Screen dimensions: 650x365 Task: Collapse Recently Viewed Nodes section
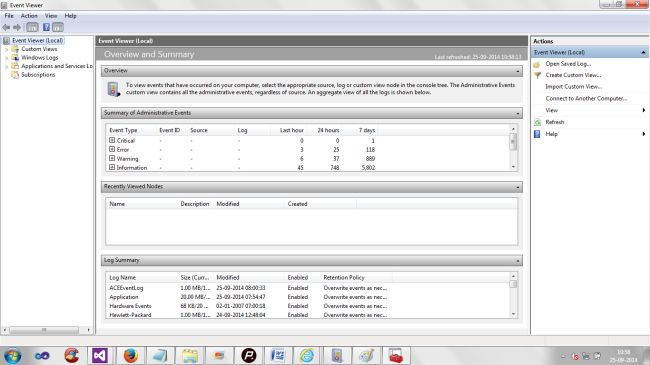(x=517, y=187)
